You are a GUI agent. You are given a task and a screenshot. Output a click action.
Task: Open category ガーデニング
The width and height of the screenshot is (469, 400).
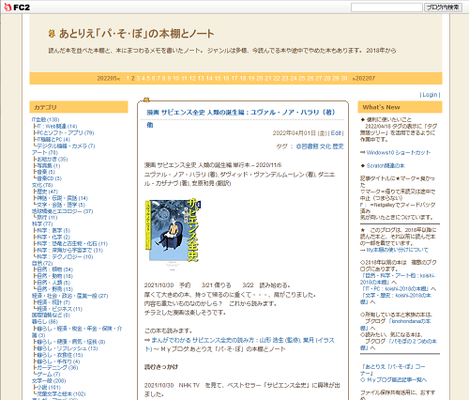point(57,368)
